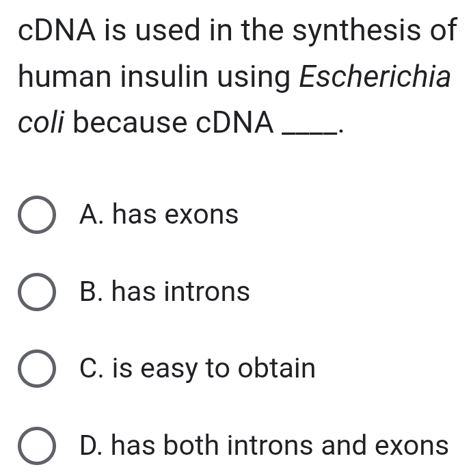The width and height of the screenshot is (471, 476).
Task: Click 'has both introns and exons' label
Action: click(x=280, y=445)
